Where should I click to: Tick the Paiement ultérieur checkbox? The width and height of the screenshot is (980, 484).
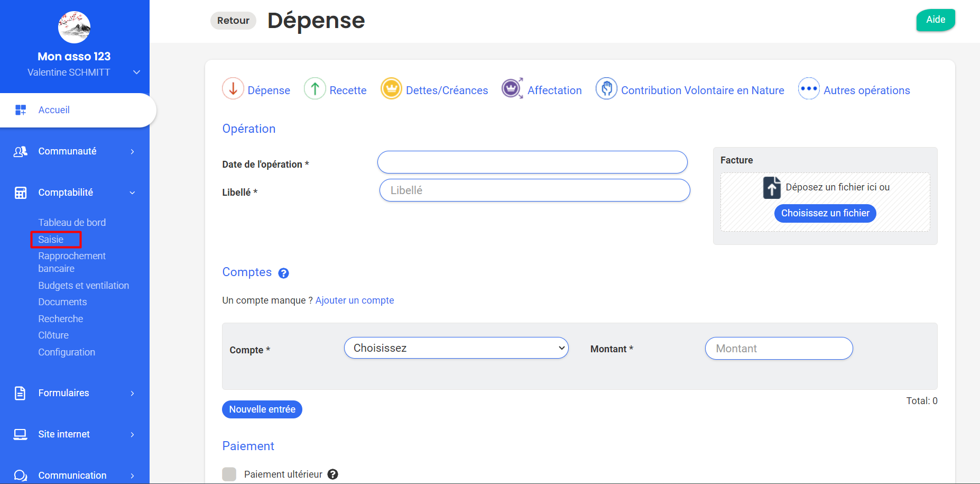point(229,474)
